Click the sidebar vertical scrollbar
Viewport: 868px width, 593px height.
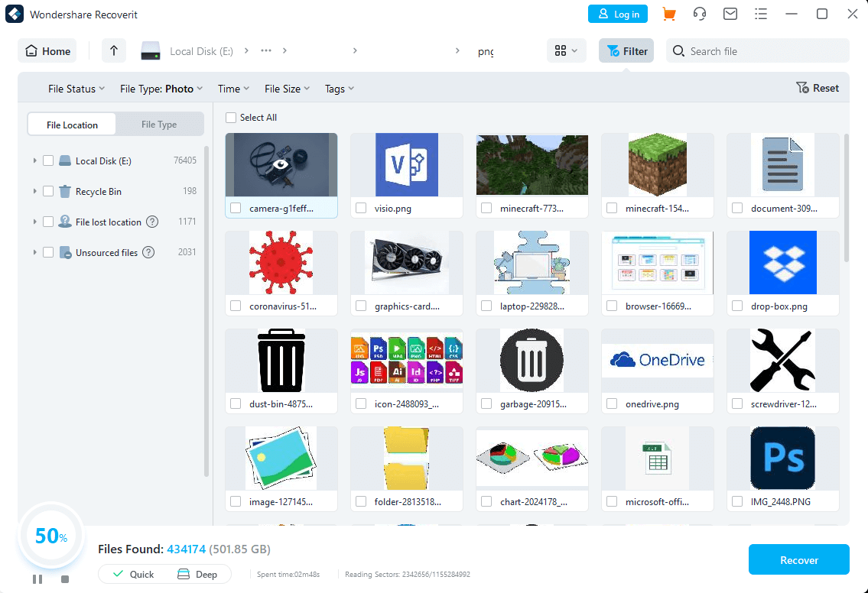click(x=206, y=312)
